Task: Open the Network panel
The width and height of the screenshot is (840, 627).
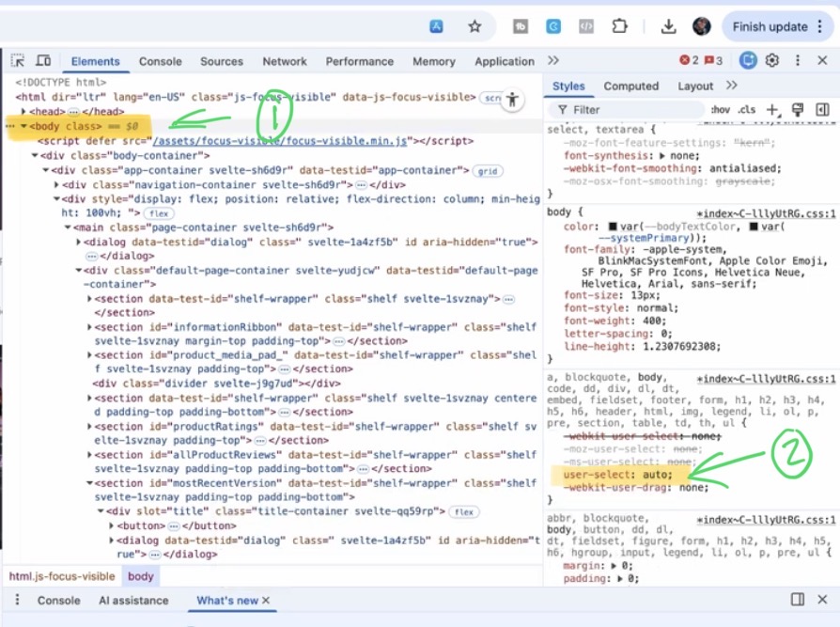Action: pos(284,61)
